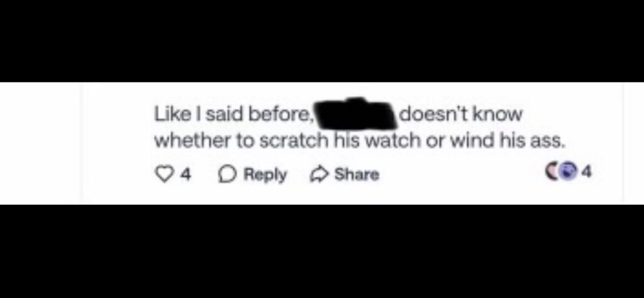
Task: Open the like count next to heart
Action: 186,175
